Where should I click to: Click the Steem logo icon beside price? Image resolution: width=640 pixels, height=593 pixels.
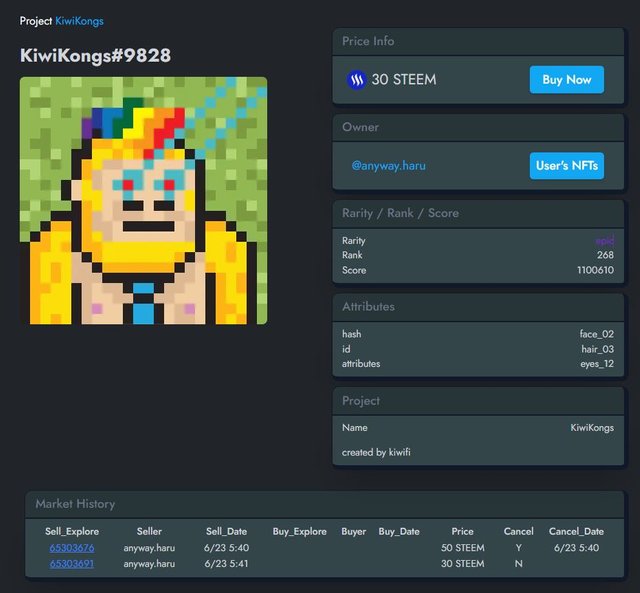click(356, 80)
